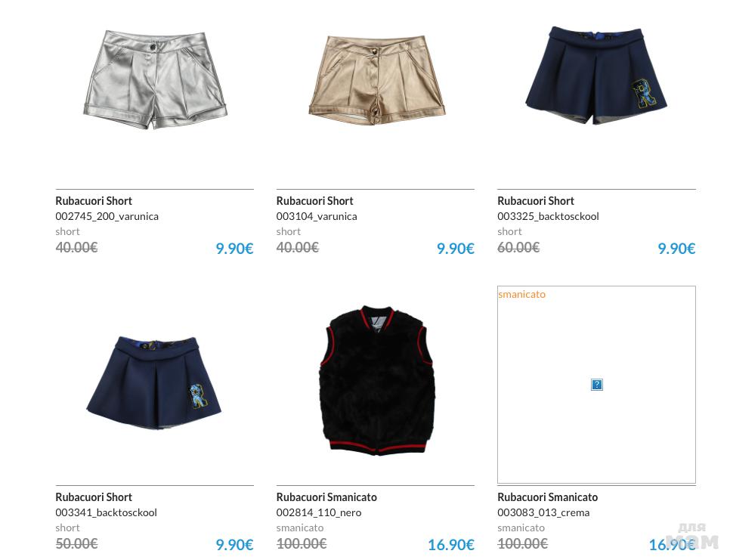Viewport: 730px width, 560px height.
Task: Click short category under 003341_backtosckool
Action: pyautogui.click(x=67, y=528)
